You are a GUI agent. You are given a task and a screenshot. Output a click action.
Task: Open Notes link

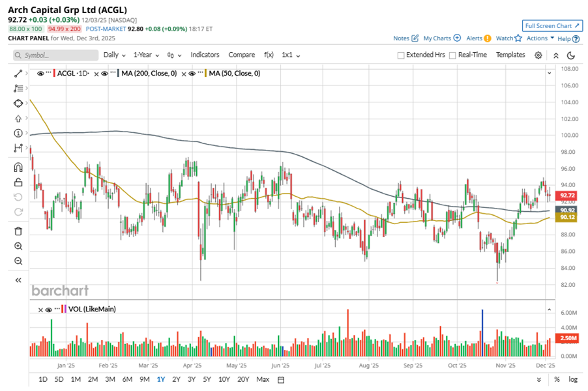coord(405,38)
